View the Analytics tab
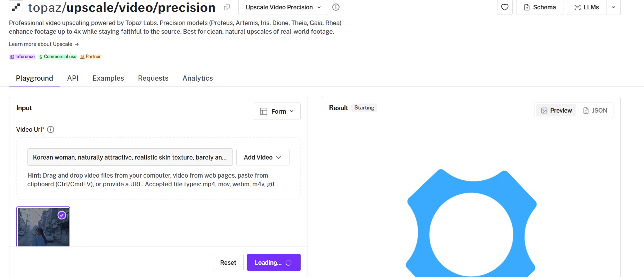The width and height of the screenshot is (644, 277). (x=198, y=78)
